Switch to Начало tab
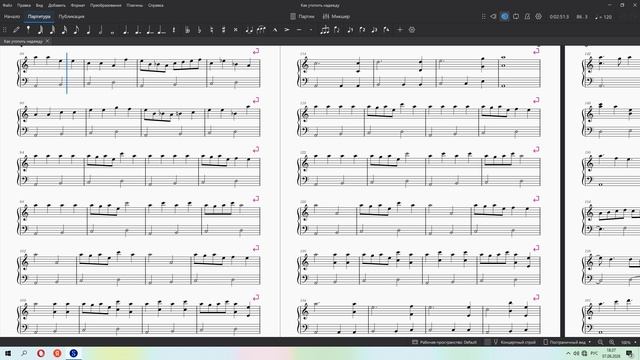 [12, 16]
